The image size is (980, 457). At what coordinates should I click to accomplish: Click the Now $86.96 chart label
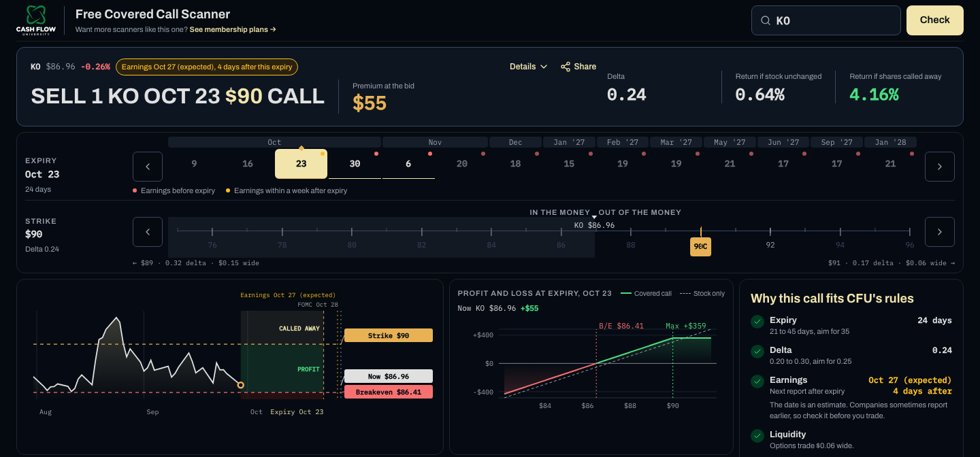point(389,376)
